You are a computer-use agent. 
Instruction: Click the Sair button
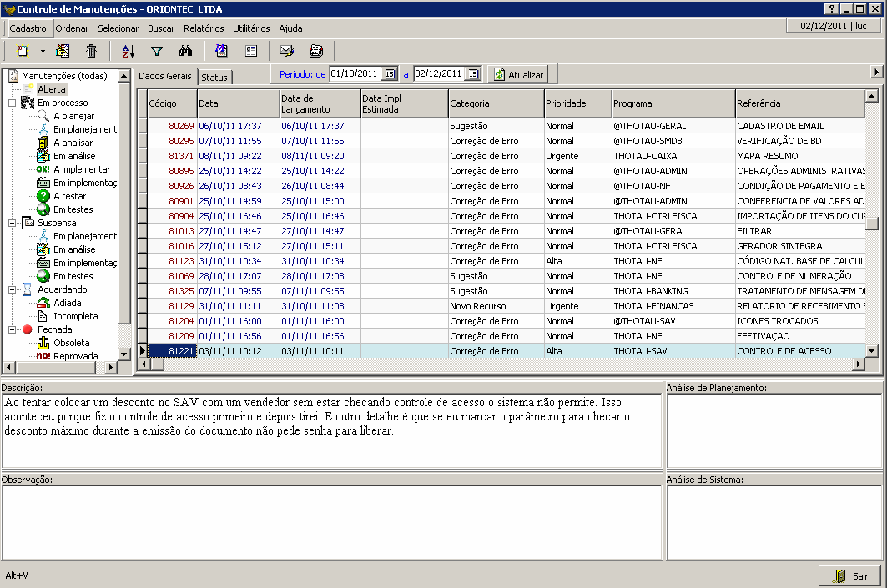pos(850,576)
